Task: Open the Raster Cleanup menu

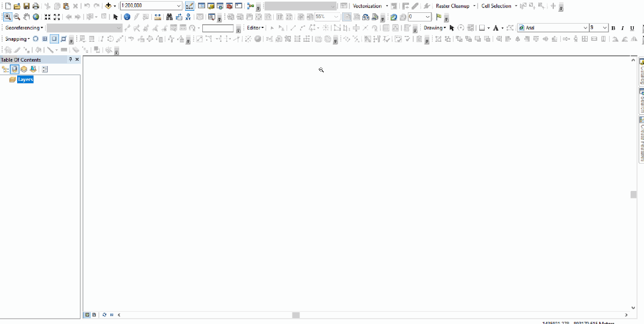Action: (x=456, y=6)
